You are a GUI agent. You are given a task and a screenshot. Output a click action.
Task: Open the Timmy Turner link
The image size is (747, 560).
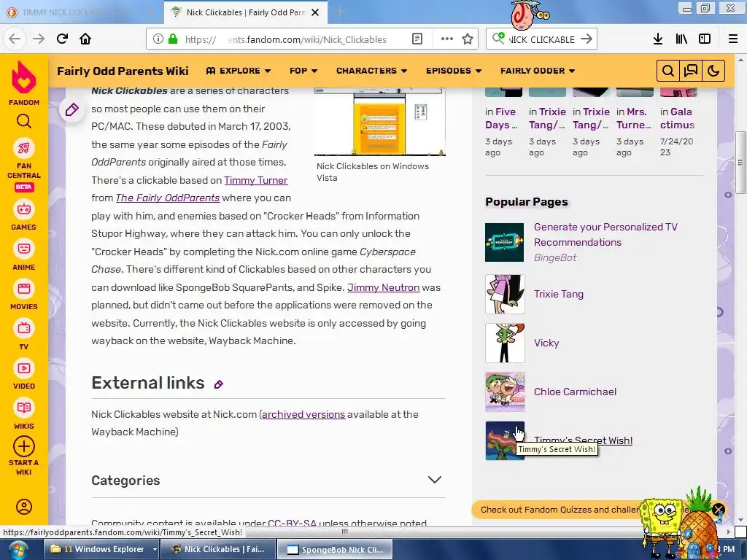[x=256, y=181]
